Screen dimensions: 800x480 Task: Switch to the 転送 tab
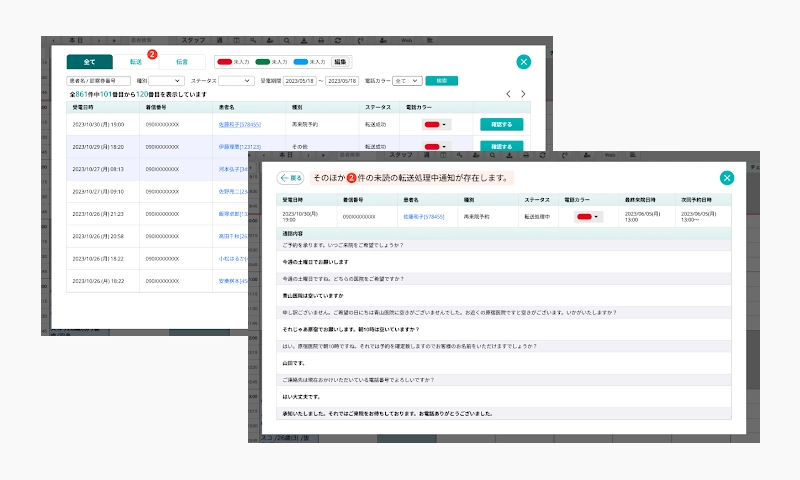tap(135, 62)
